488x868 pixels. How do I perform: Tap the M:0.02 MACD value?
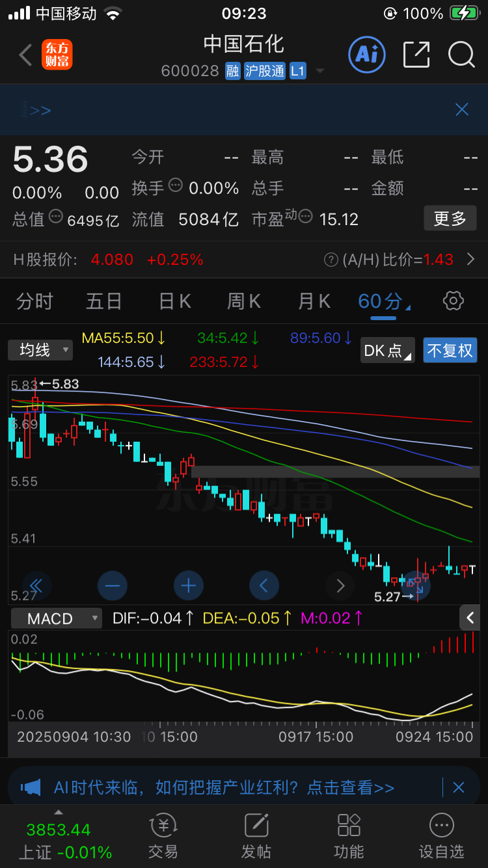(332, 618)
